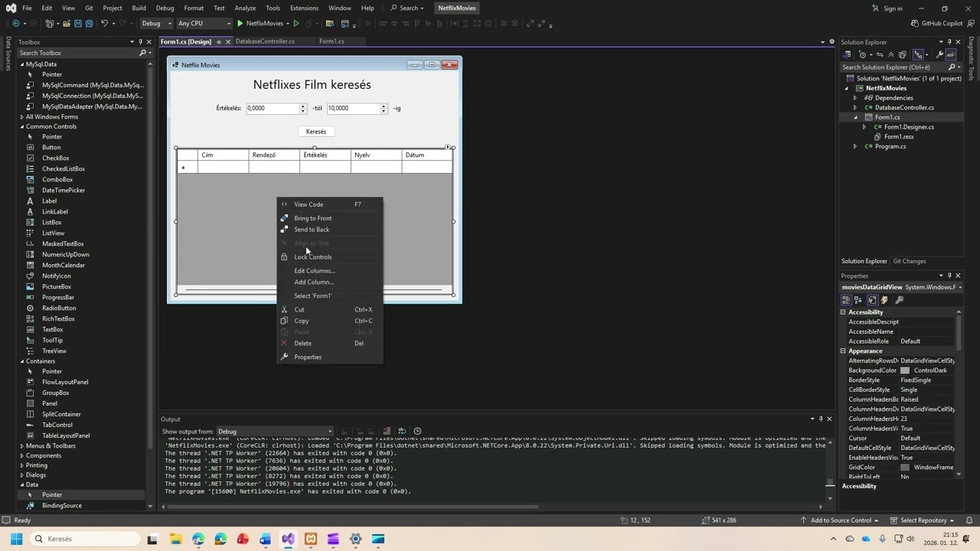Collapse the MySql.Data Toolbox group
980x551 pixels.
22,64
